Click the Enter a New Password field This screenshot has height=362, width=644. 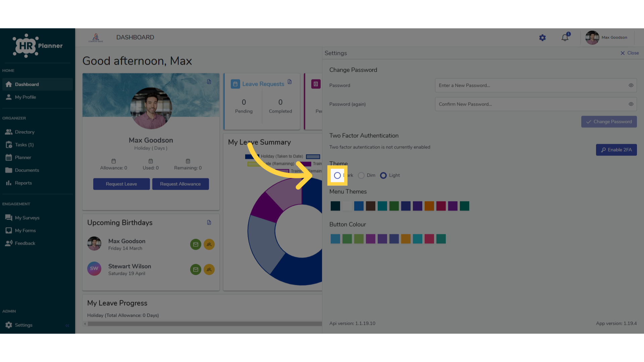coord(536,85)
